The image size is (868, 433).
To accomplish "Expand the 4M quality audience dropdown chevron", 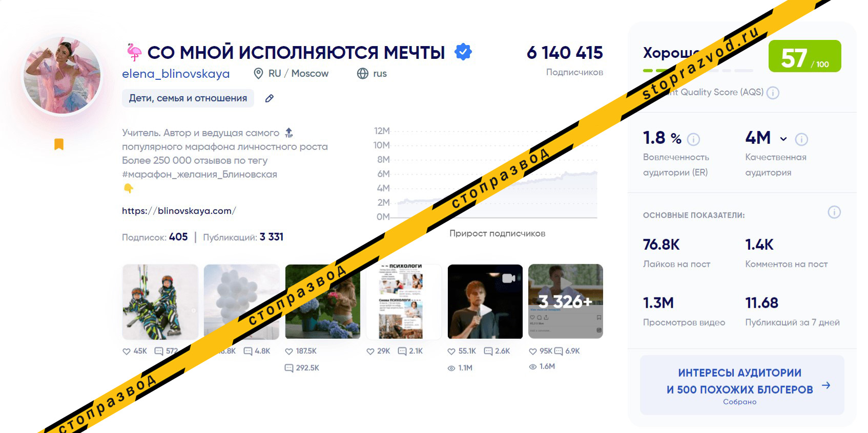I will (x=783, y=139).
